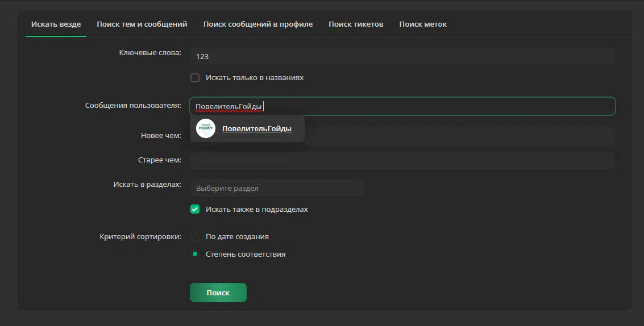Switch to Поиск меток tab

tap(423, 24)
